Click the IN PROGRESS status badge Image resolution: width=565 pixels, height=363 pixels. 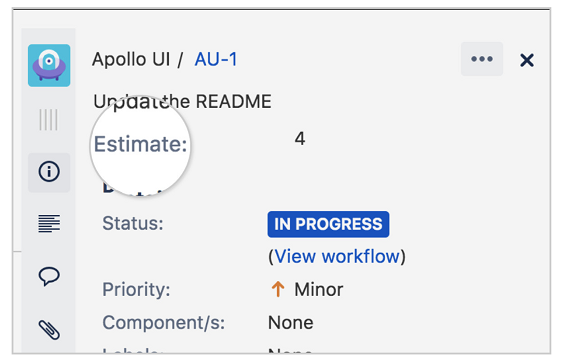pos(328,224)
